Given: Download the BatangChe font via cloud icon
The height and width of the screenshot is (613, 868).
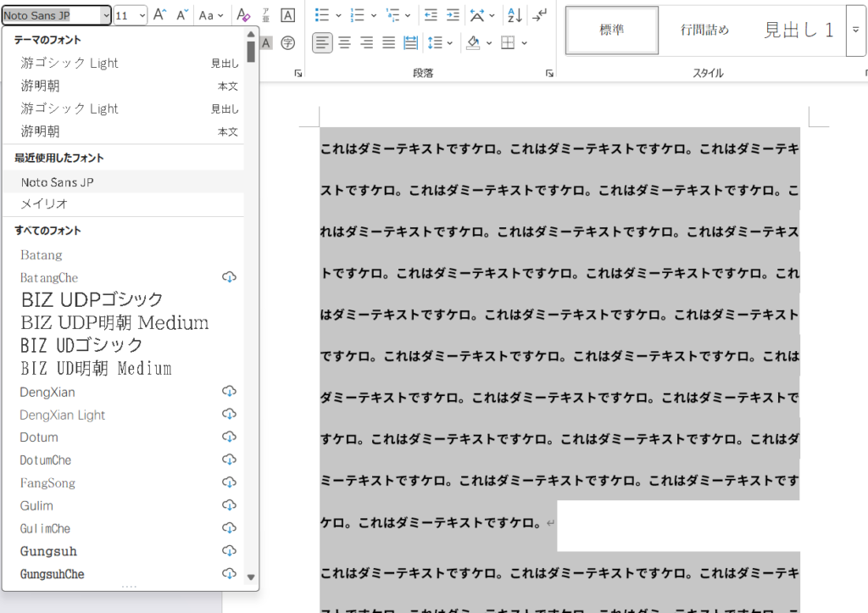Looking at the screenshot, I should coord(229,277).
